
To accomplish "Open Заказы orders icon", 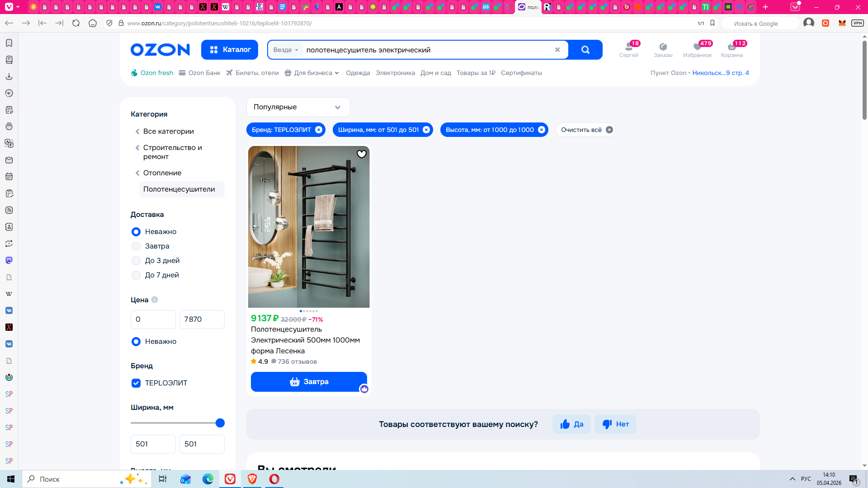I will click(x=663, y=49).
